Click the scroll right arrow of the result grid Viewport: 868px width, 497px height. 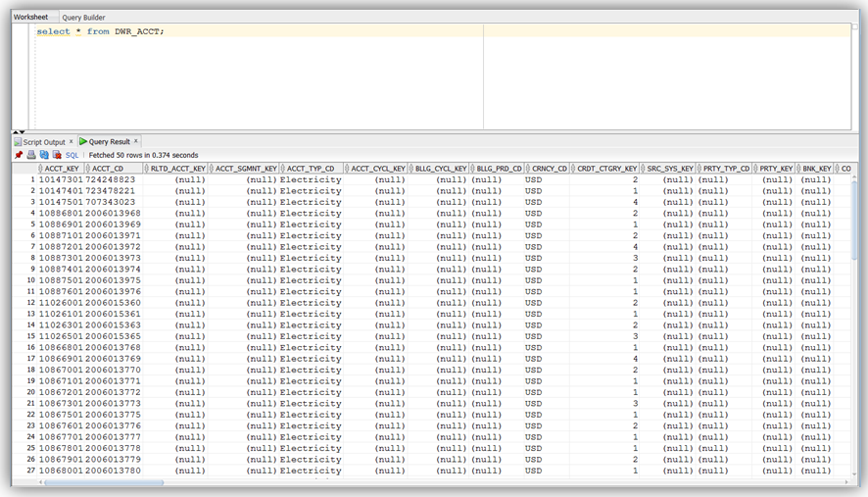846,482
